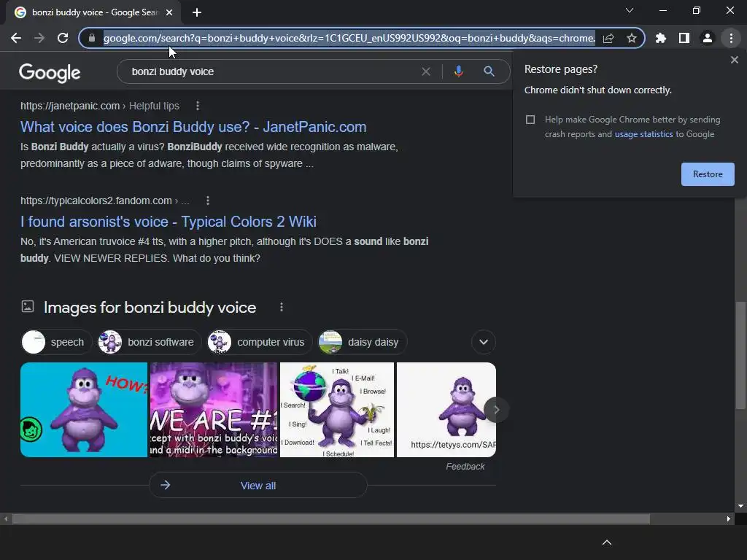Open a new tab with the plus button
The height and width of the screenshot is (560, 747).
click(x=197, y=12)
